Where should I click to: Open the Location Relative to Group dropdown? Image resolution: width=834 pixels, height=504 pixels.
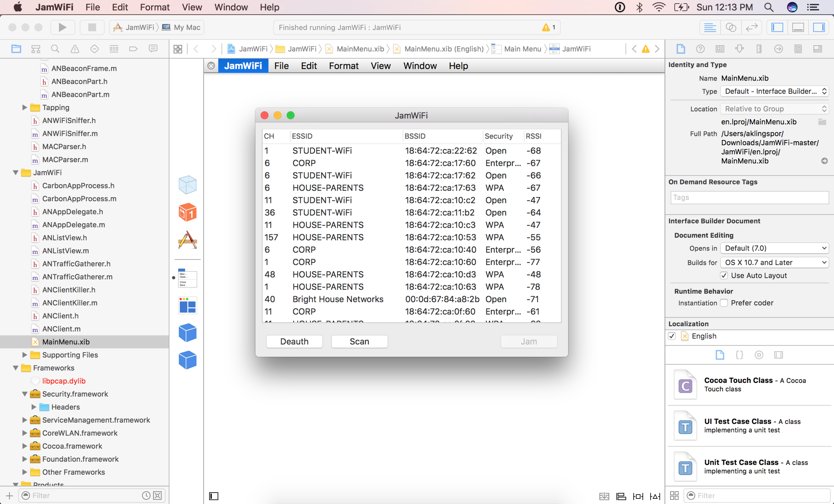pyautogui.click(x=774, y=109)
